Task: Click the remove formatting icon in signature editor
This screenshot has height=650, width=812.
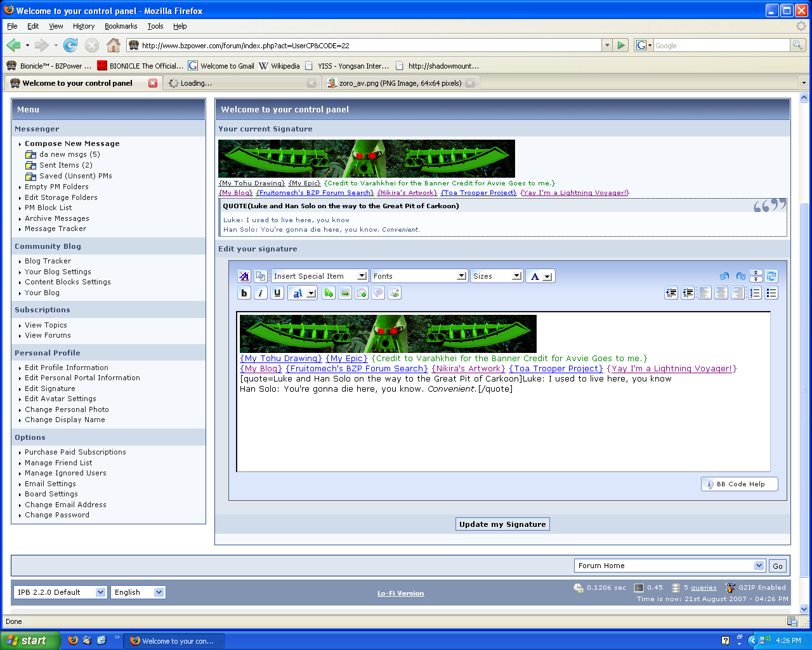Action: click(244, 276)
